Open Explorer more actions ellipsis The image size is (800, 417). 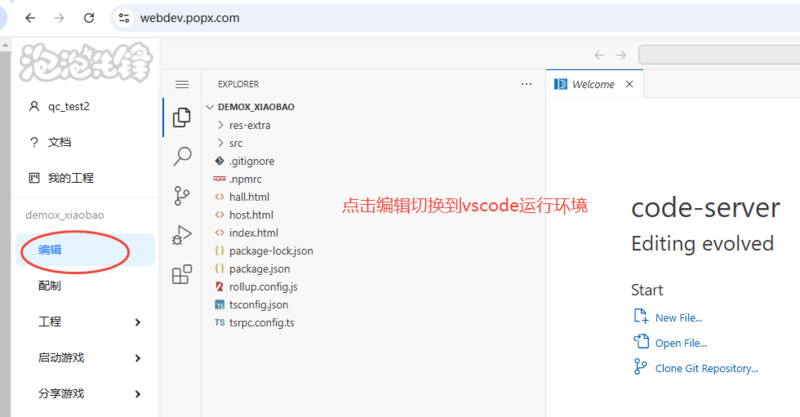pos(527,85)
